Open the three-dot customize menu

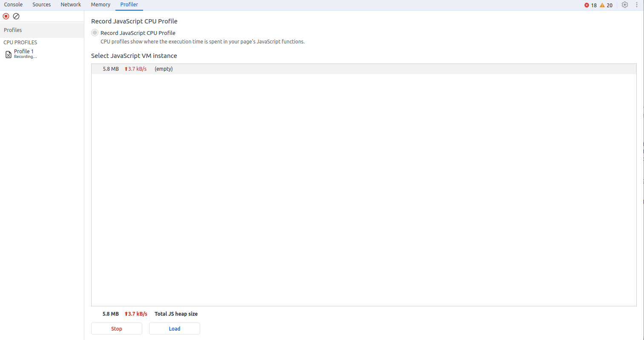pyautogui.click(x=637, y=5)
